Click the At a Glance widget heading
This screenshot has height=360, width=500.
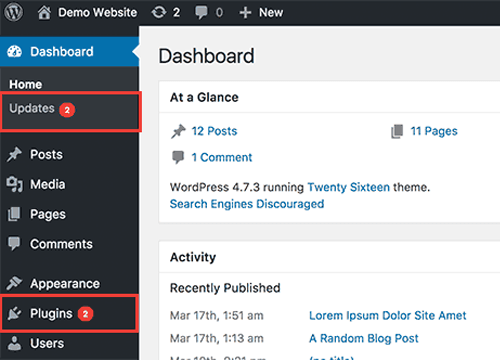click(204, 97)
